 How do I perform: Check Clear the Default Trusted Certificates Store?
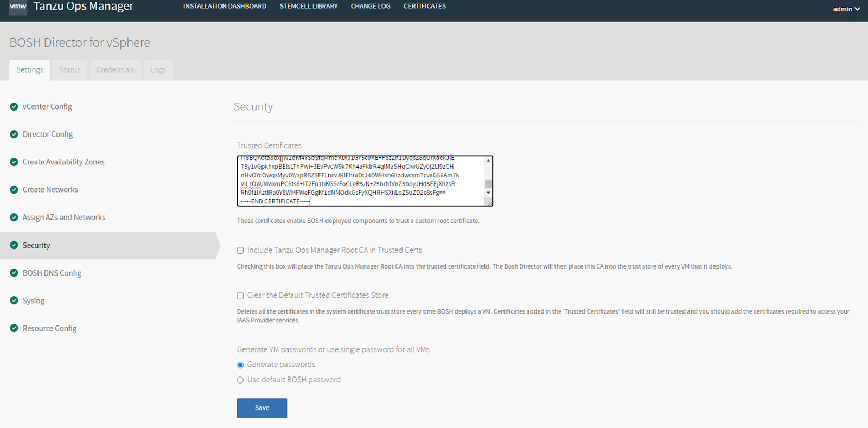coord(240,296)
